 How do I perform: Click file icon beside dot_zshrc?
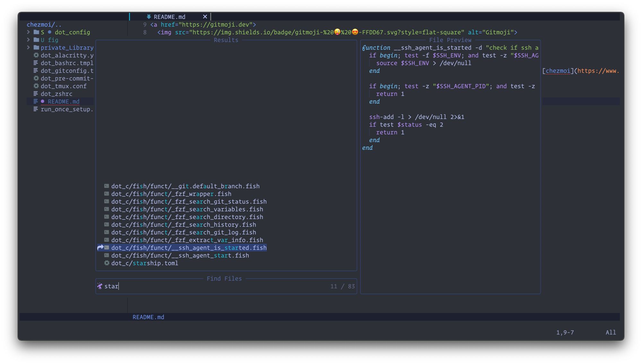click(x=36, y=94)
